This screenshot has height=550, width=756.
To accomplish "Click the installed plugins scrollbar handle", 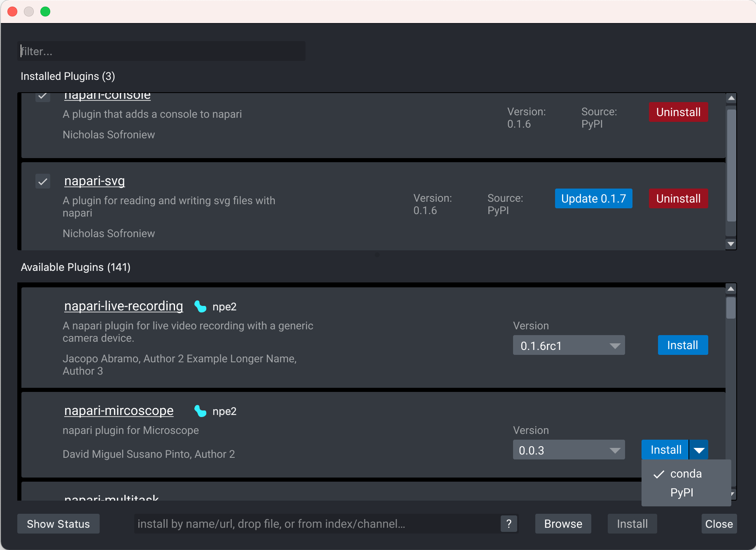I will [x=731, y=165].
